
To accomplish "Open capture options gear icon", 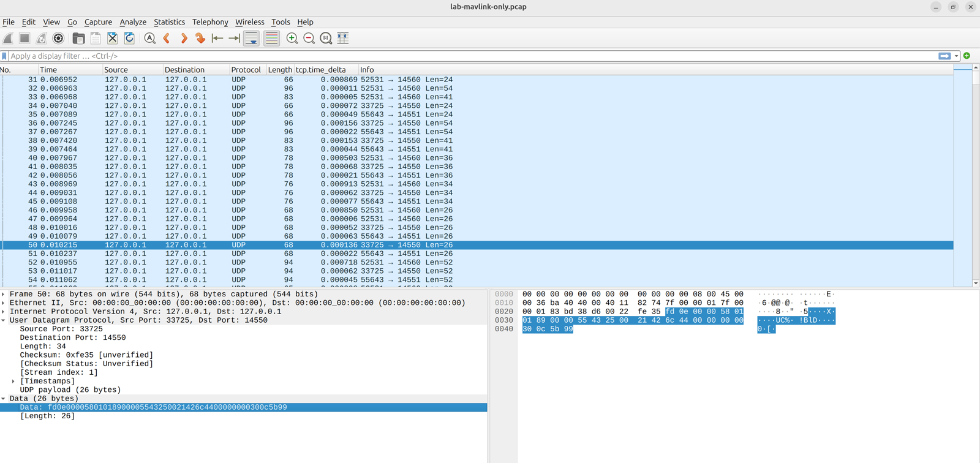I will [59, 38].
